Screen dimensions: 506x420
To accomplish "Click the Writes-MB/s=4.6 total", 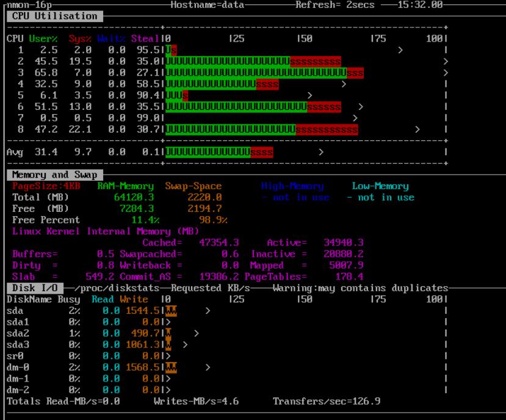I will click(196, 402).
